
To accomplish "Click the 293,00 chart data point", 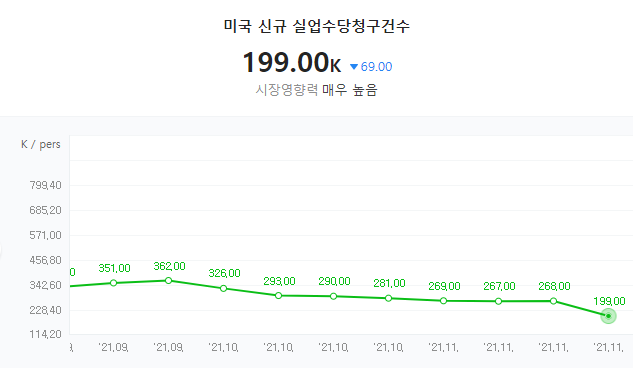I will click(x=279, y=296).
